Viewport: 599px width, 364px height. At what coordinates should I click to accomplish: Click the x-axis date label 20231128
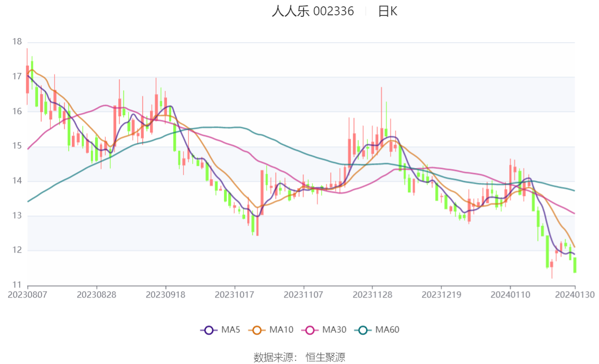click(x=372, y=295)
